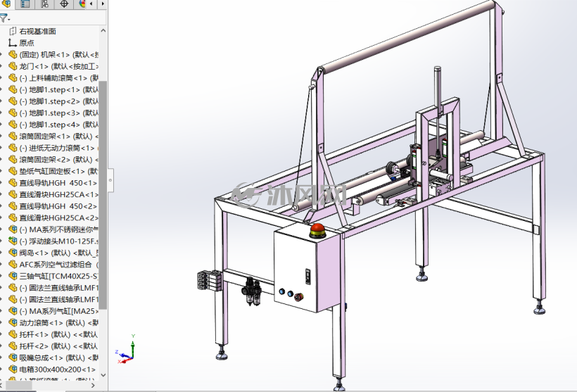Expand the 滚筒固定架<2> tree node
The width and height of the screenshot is (577, 392).
(x=1, y=160)
